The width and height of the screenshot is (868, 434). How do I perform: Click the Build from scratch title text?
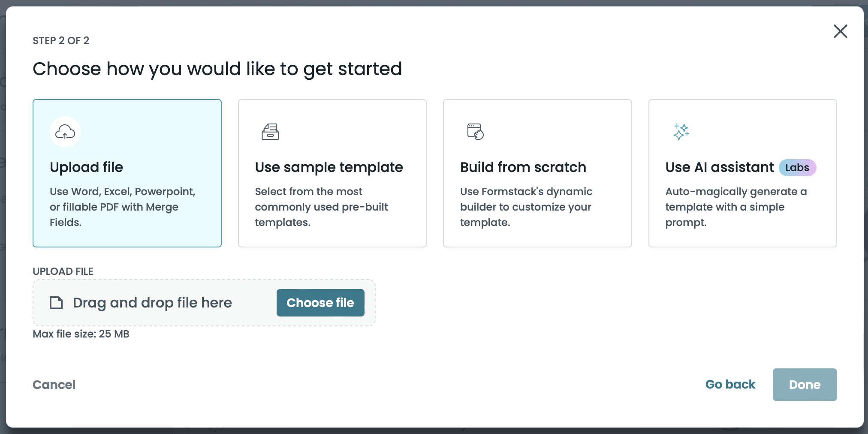click(x=523, y=167)
